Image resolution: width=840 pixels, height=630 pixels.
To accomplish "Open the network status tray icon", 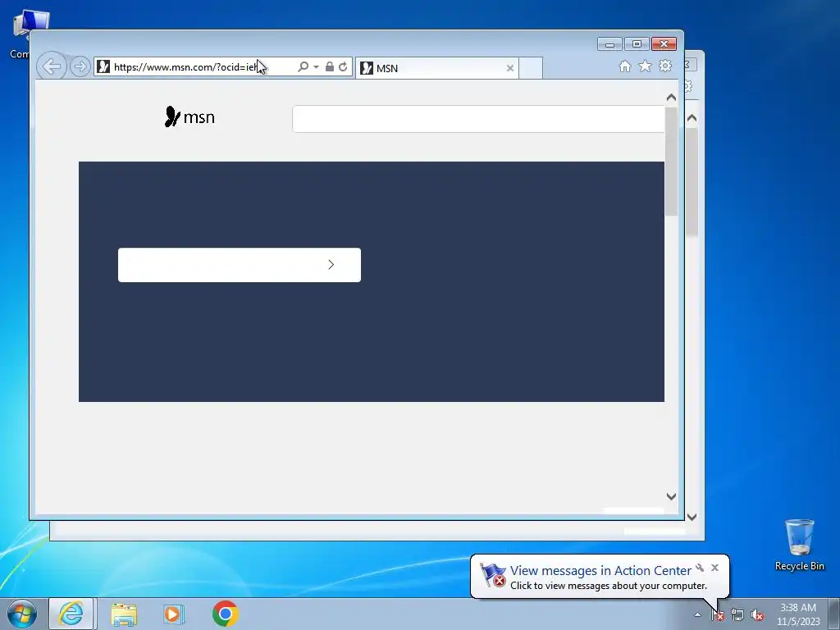I will [737, 614].
